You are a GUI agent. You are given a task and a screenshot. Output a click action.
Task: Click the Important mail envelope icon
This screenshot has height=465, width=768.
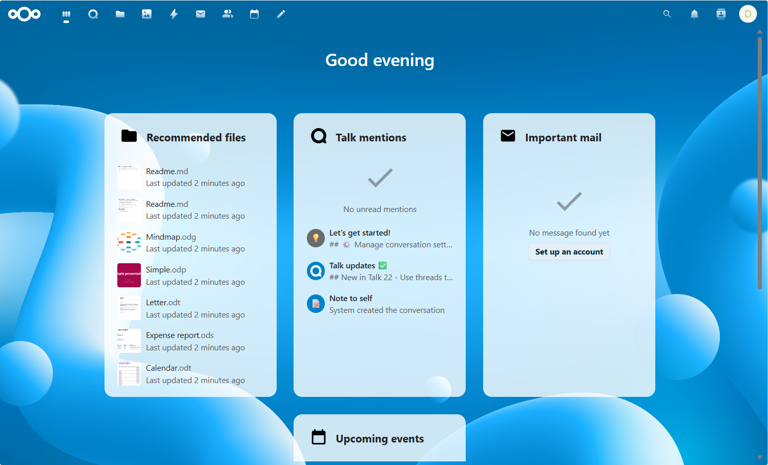tap(508, 136)
